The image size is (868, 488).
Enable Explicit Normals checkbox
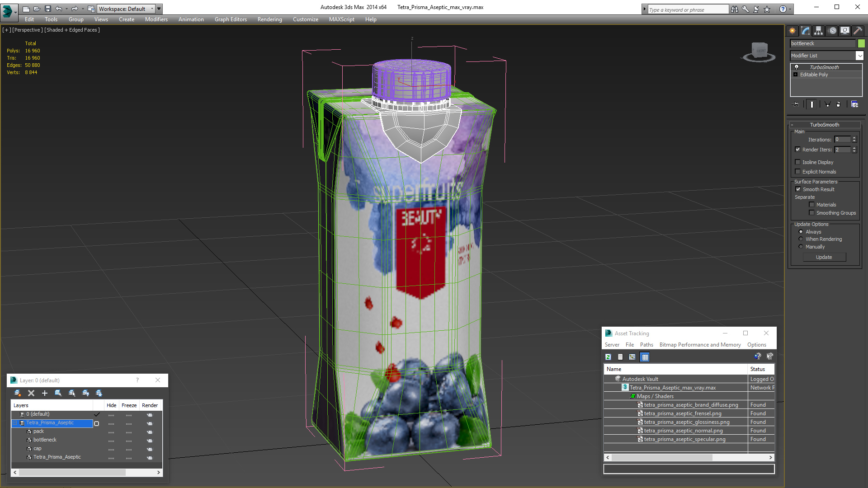(x=797, y=172)
